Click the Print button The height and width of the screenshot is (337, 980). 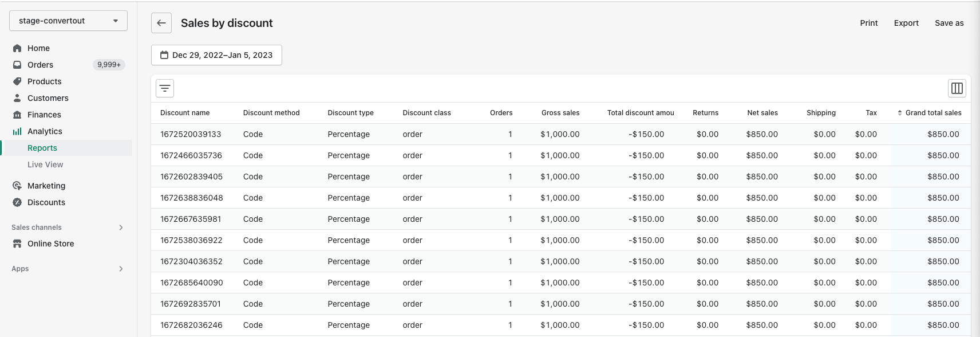(868, 23)
